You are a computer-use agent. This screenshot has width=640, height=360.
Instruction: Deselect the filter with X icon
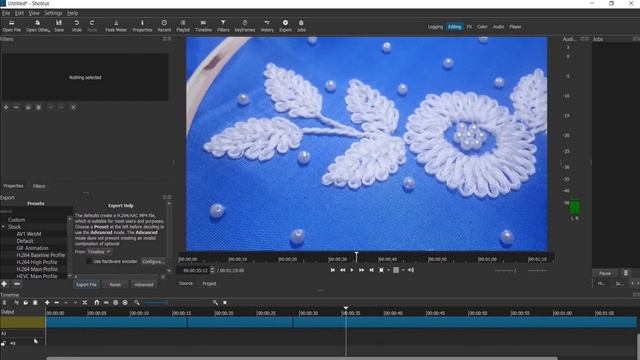(x=73, y=107)
